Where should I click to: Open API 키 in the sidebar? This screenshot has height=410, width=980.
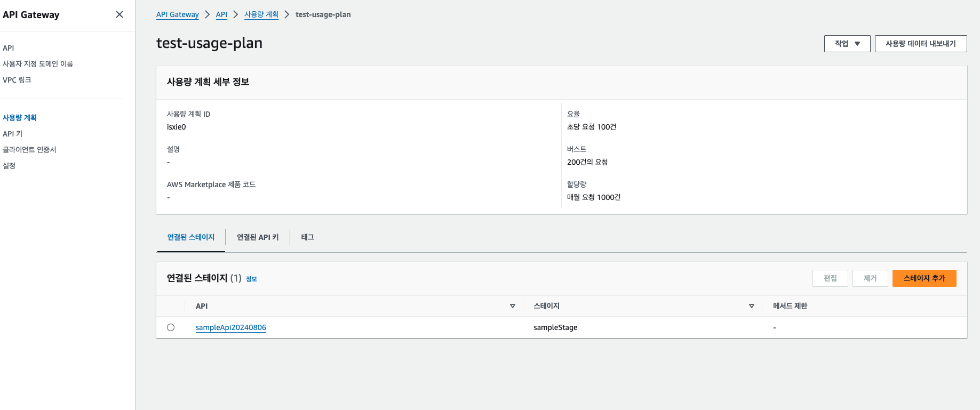(13, 134)
